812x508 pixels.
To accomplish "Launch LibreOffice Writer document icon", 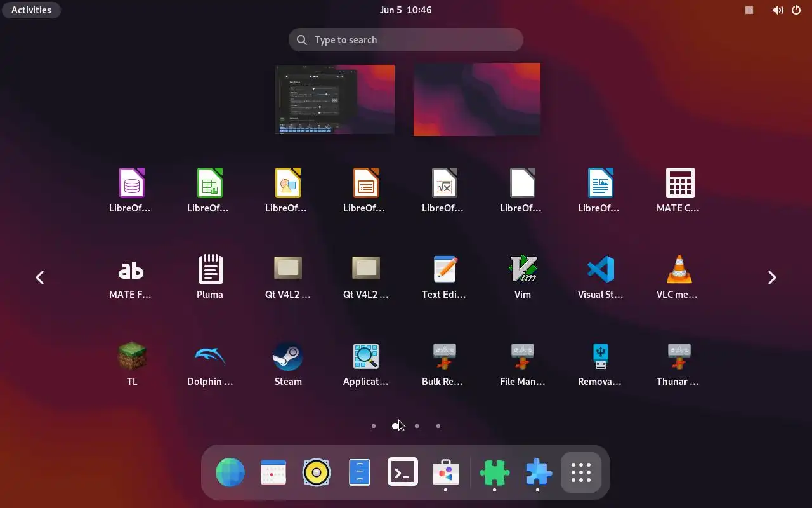I will tap(601, 183).
